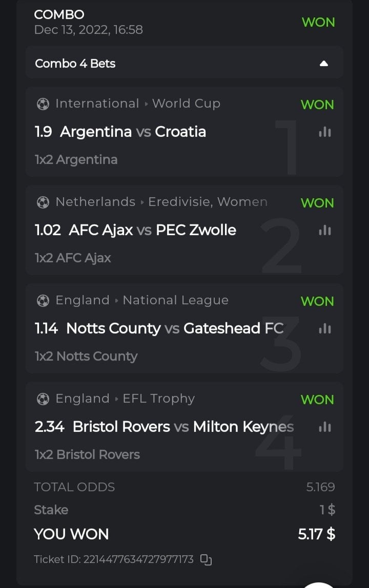Select the Argentina vs Croatia match title
The height and width of the screenshot is (588, 369).
[x=133, y=132]
